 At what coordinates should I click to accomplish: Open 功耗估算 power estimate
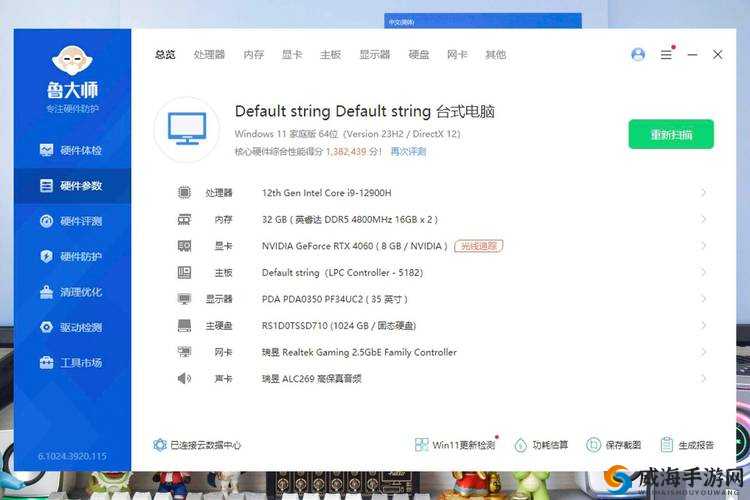541,445
